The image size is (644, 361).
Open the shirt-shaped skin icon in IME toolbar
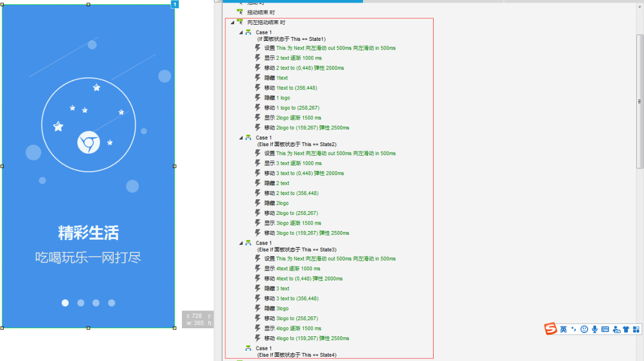[x=626, y=329]
